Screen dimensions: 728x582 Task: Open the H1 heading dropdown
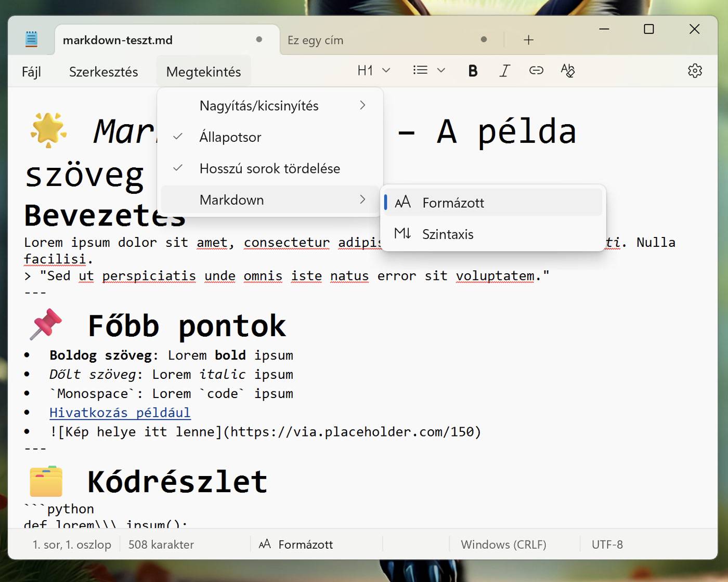click(x=373, y=71)
